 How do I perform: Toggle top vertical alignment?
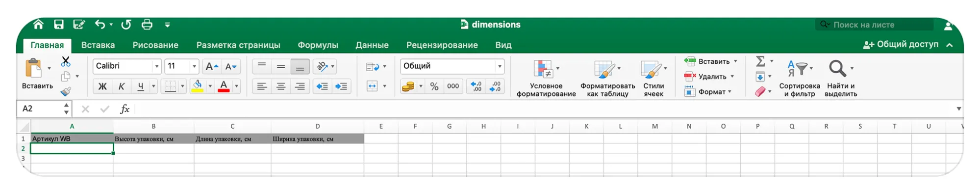pyautogui.click(x=262, y=66)
